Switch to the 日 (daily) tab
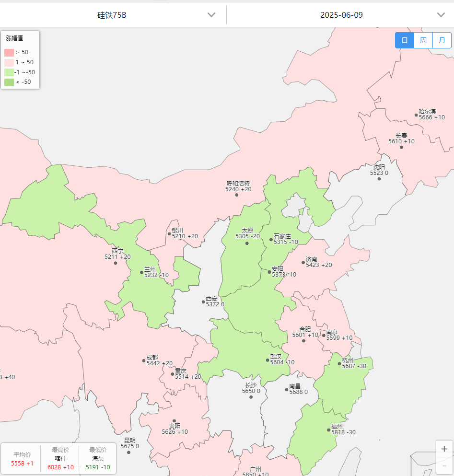 pyautogui.click(x=405, y=40)
